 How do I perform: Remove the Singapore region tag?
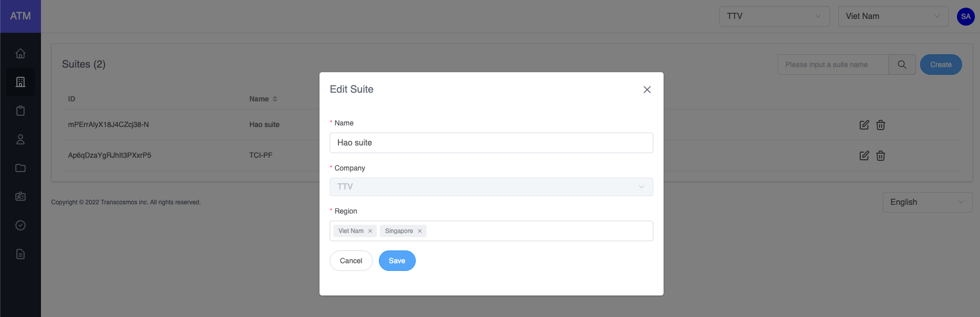[x=420, y=231]
